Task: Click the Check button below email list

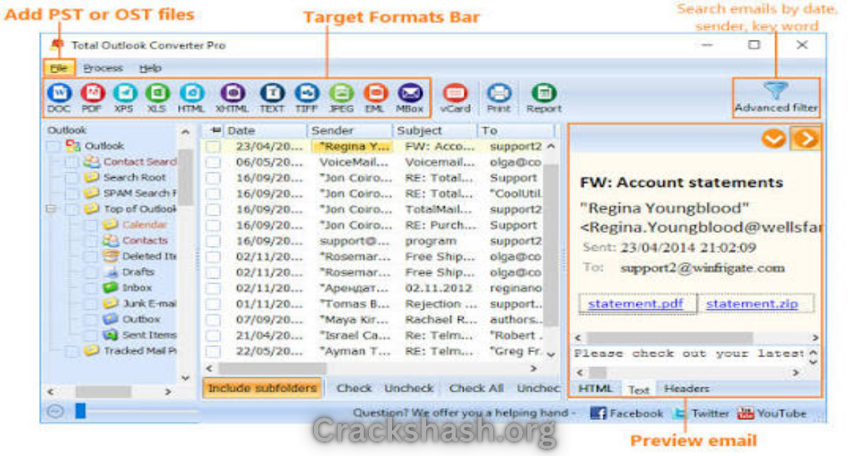Action: click(354, 388)
